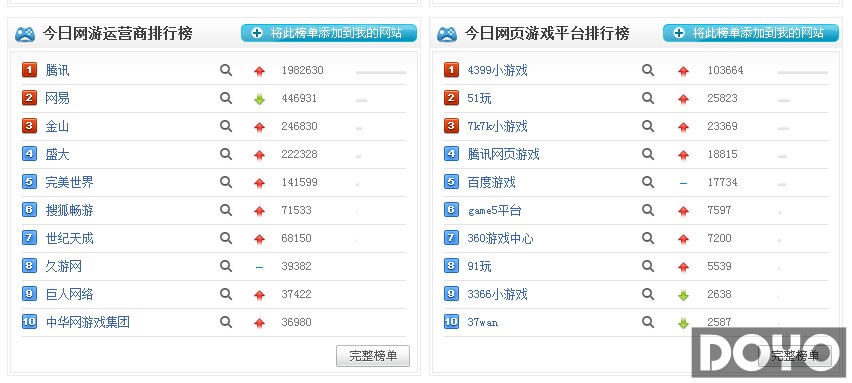This screenshot has height=383, width=852.
Task: Click the search icon next to 4399小游戏
Action: 648,70
